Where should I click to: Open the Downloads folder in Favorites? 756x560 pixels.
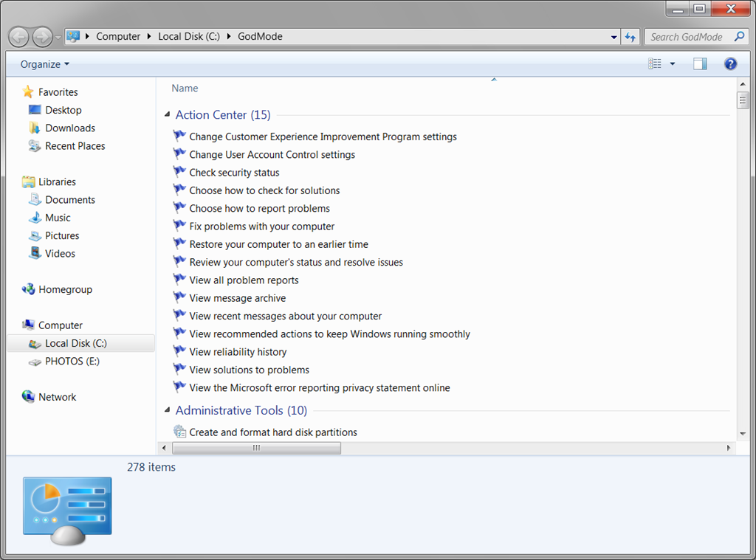[69, 128]
